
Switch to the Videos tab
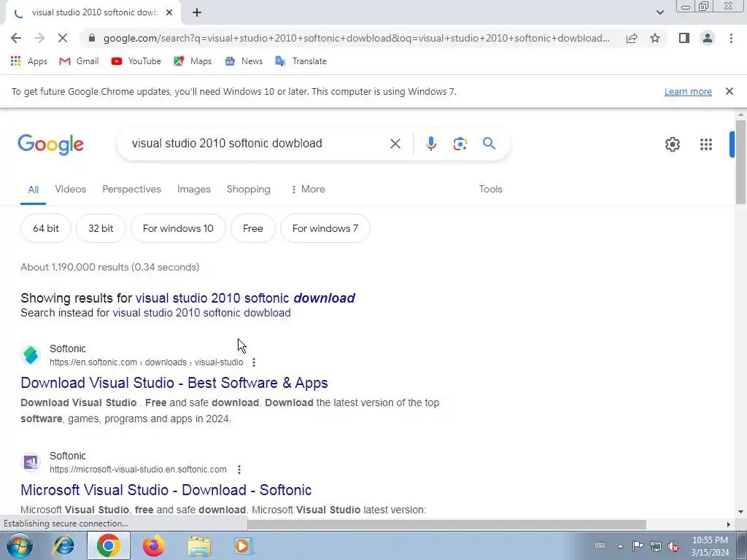tap(71, 189)
